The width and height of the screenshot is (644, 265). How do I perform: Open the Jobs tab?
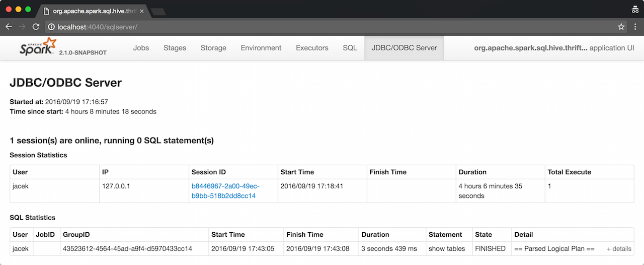click(x=141, y=48)
